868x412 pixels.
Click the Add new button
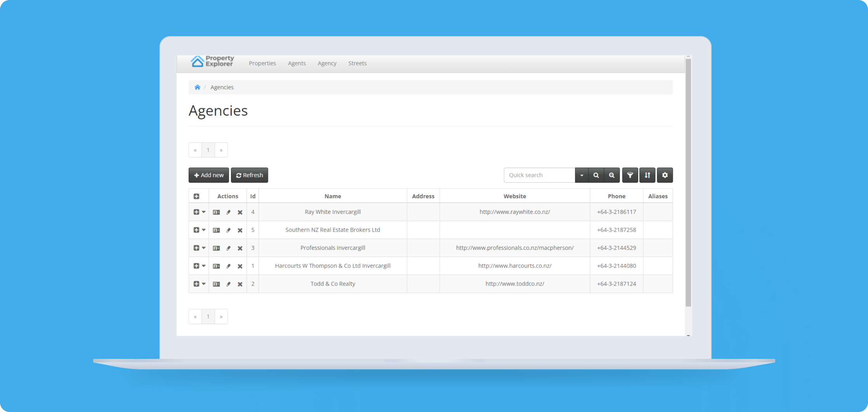pos(209,175)
